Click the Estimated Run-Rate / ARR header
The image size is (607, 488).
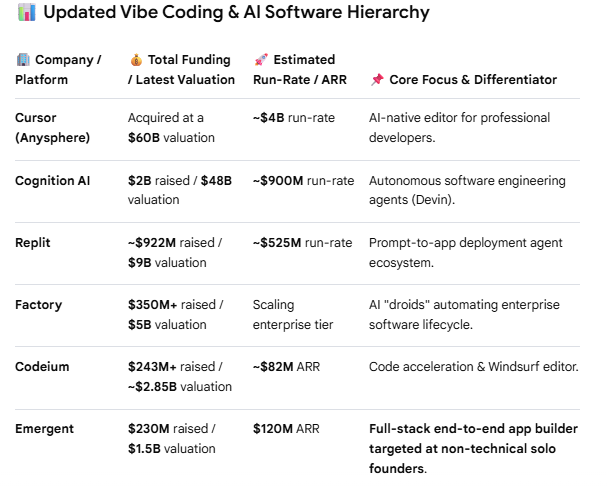coord(300,70)
